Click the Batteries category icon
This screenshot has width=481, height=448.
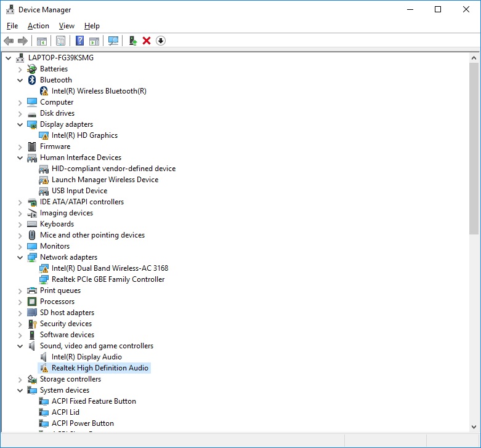pos(32,69)
